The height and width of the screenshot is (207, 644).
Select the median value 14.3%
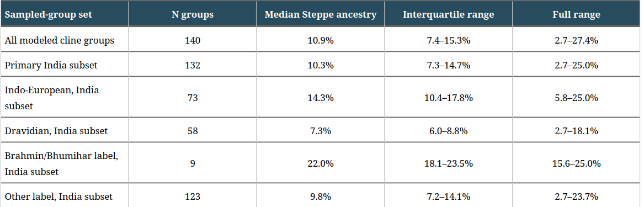(321, 98)
